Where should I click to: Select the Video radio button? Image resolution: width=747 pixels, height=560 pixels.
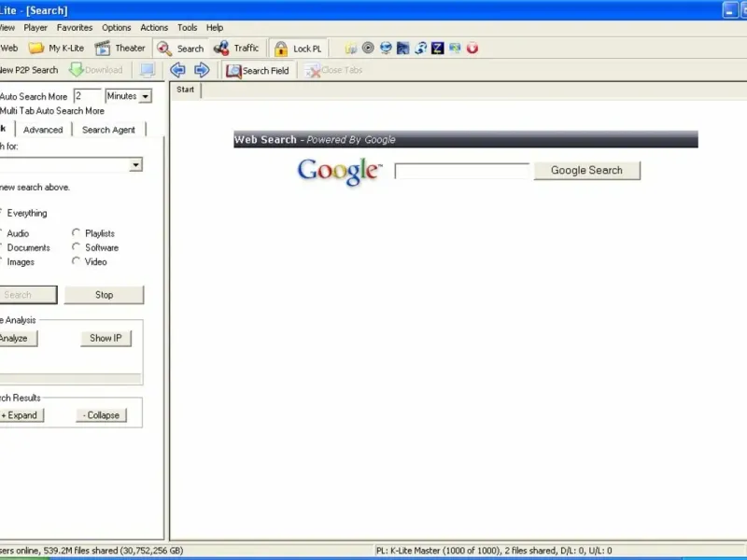[76, 261]
